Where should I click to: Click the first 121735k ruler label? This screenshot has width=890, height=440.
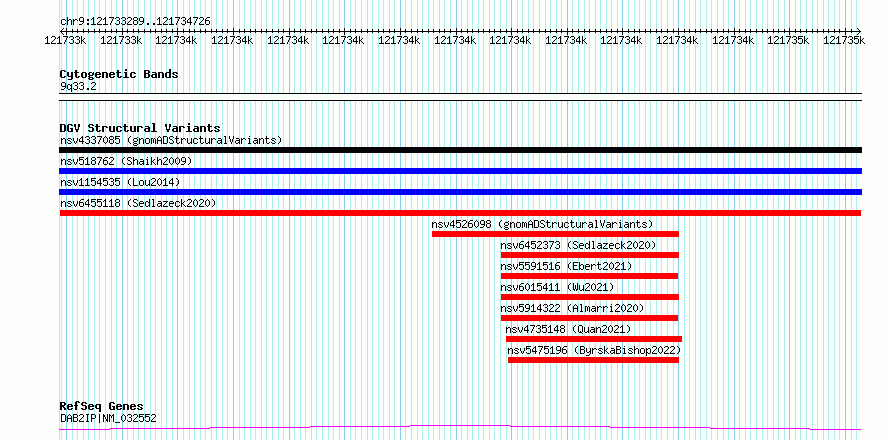(x=787, y=40)
